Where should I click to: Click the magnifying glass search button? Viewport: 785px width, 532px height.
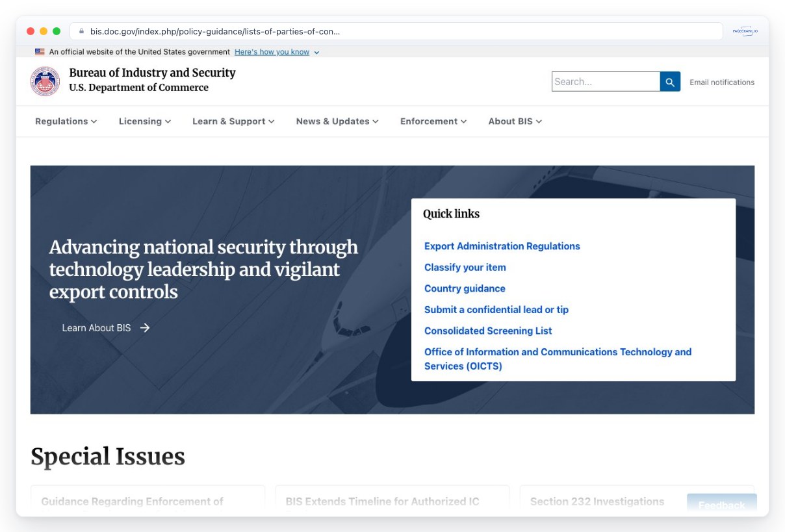point(670,82)
